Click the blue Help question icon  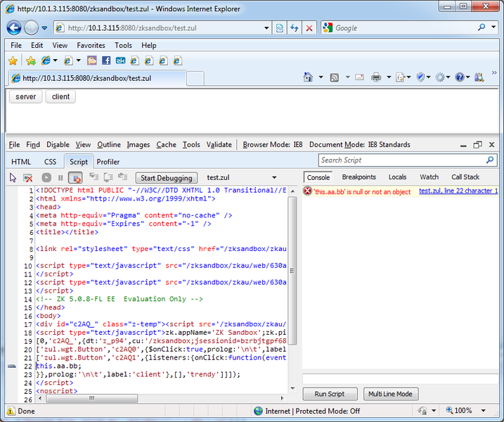coord(463,77)
